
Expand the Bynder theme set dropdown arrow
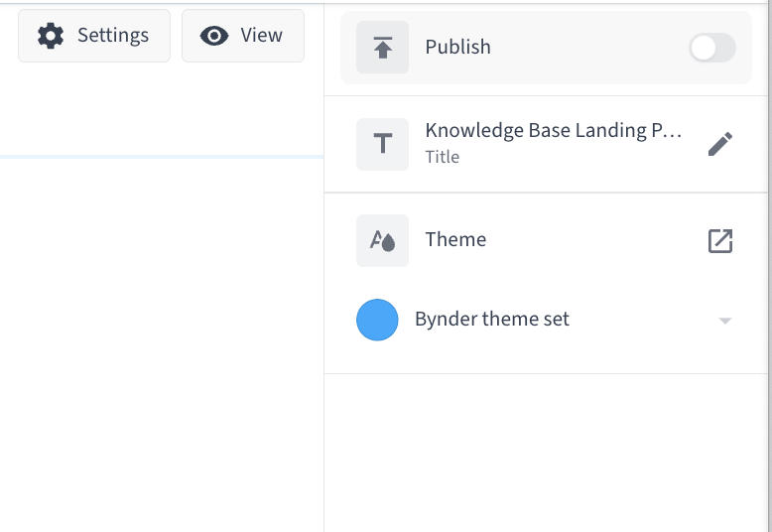[x=724, y=321]
